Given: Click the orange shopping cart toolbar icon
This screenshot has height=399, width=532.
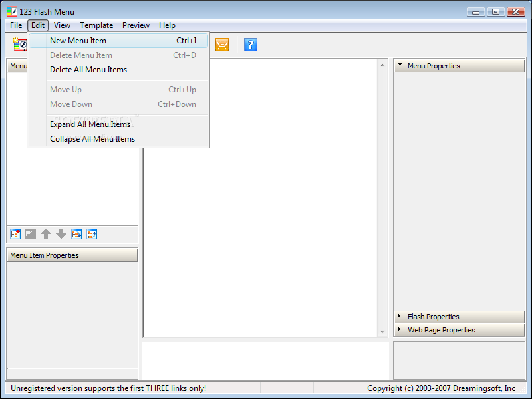Looking at the screenshot, I should [x=222, y=45].
